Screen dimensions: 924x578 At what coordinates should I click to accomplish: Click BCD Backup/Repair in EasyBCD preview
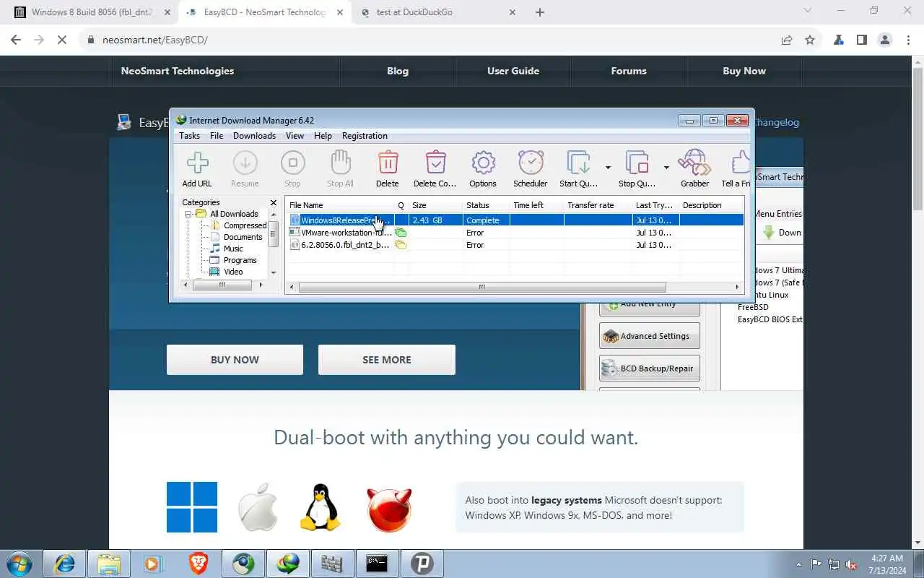pyautogui.click(x=649, y=368)
